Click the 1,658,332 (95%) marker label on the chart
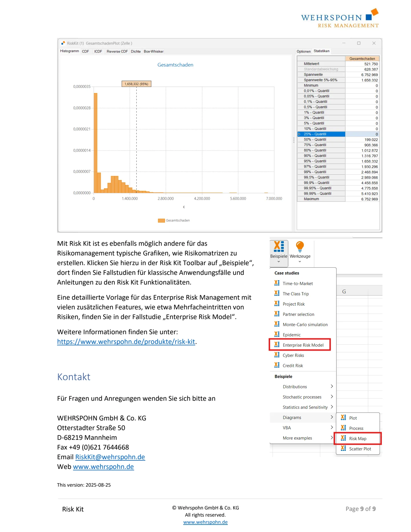Screen dimensions: 411x532 [x=136, y=84]
